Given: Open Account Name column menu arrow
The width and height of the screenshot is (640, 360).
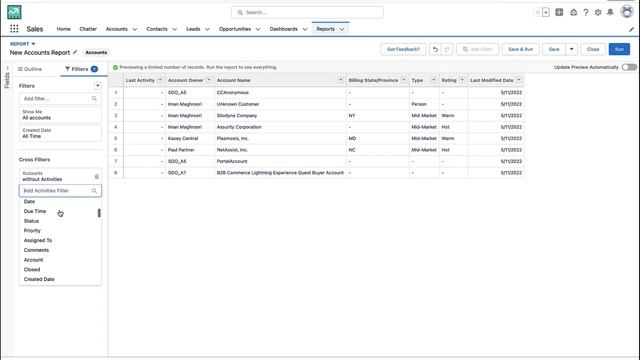Looking at the screenshot, I should tap(340, 80).
